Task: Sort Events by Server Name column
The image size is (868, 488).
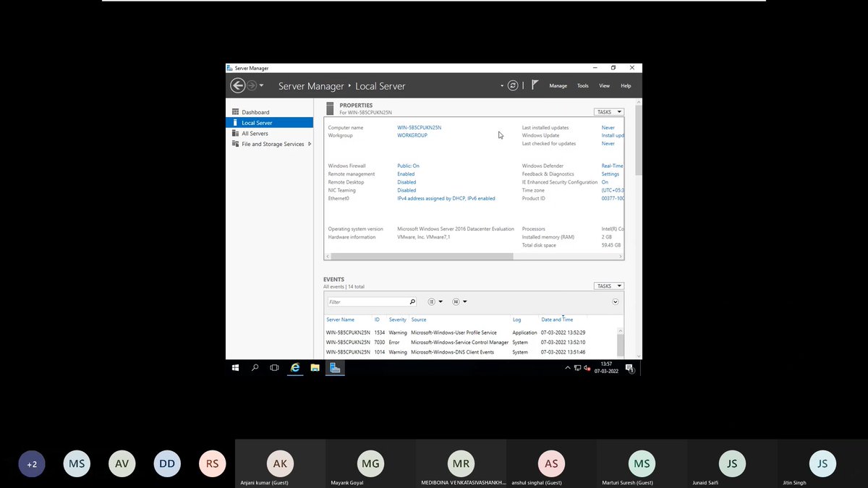Action: (x=341, y=320)
